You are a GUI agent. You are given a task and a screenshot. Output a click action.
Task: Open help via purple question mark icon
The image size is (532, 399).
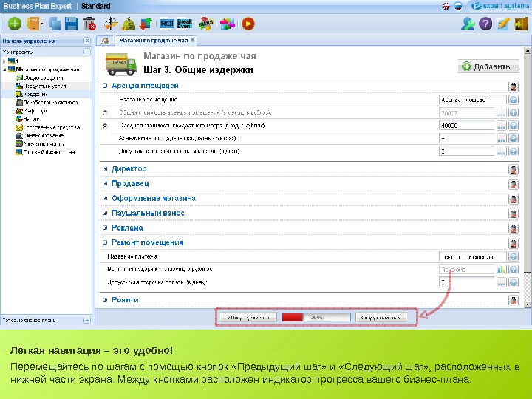click(485, 24)
